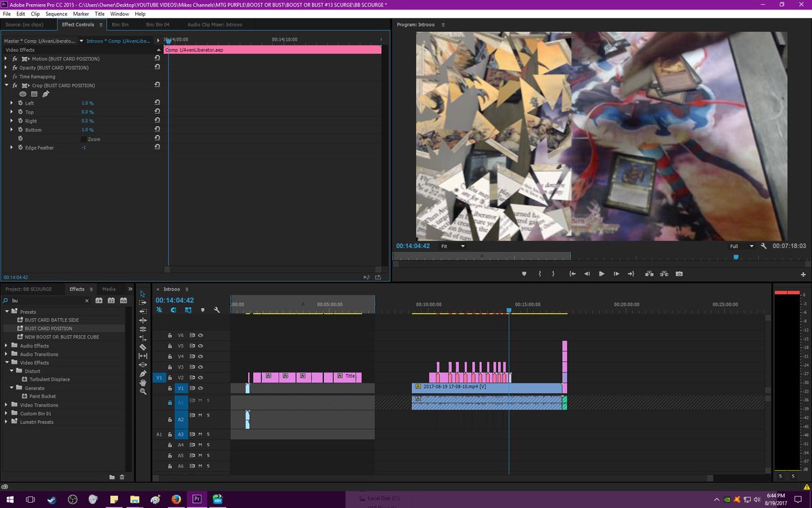The height and width of the screenshot is (508, 812).
Task: Clear the effects search field
Action: pyautogui.click(x=87, y=300)
